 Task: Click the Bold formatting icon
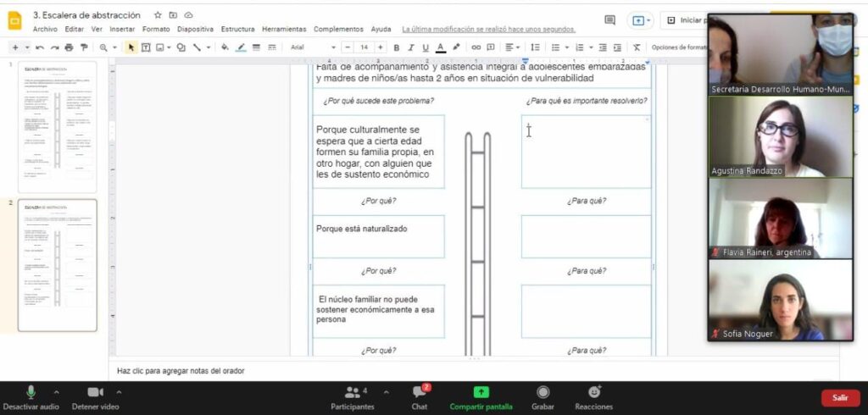tap(396, 47)
